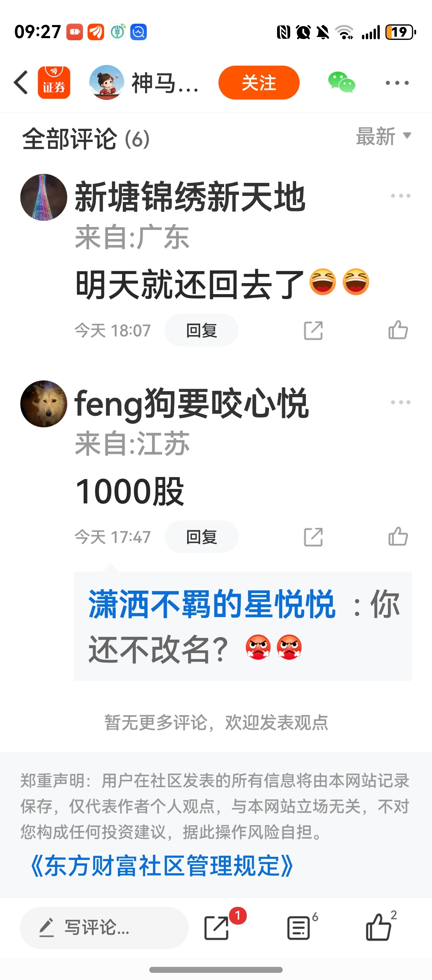Screen dimensions: 432x980
Task: Tap the 写评论 input field
Action: coord(104,927)
